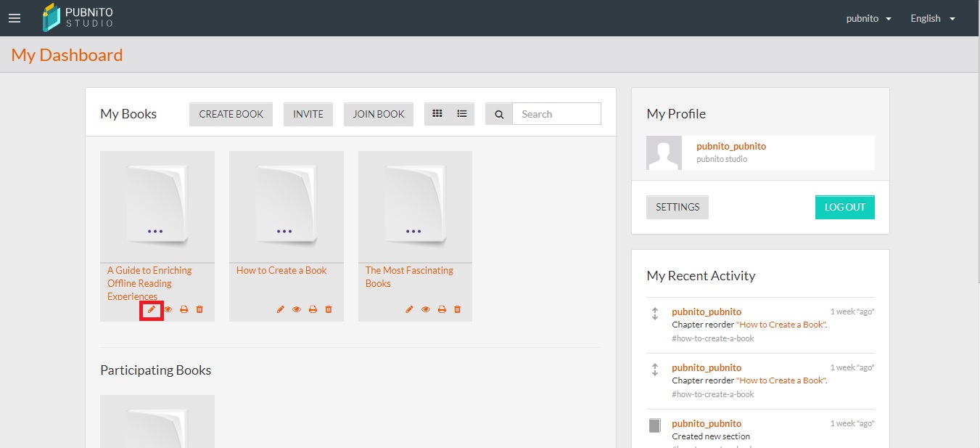The image size is (980, 448).
Task: Print the 'How to Create a Book' book
Action: (x=313, y=309)
